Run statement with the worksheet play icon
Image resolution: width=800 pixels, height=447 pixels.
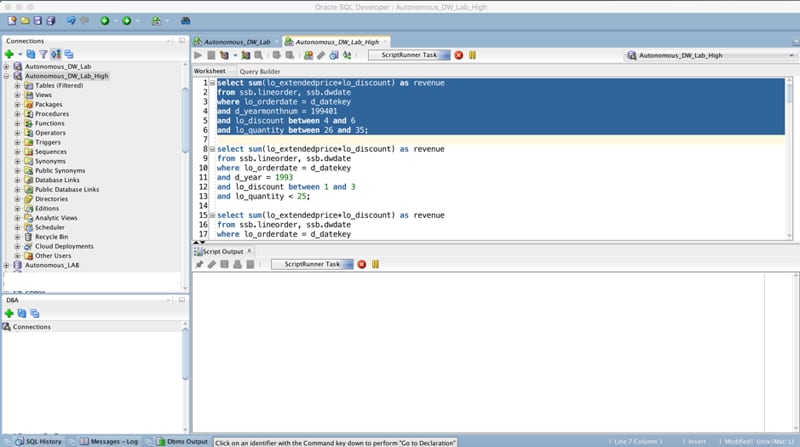pyautogui.click(x=198, y=56)
